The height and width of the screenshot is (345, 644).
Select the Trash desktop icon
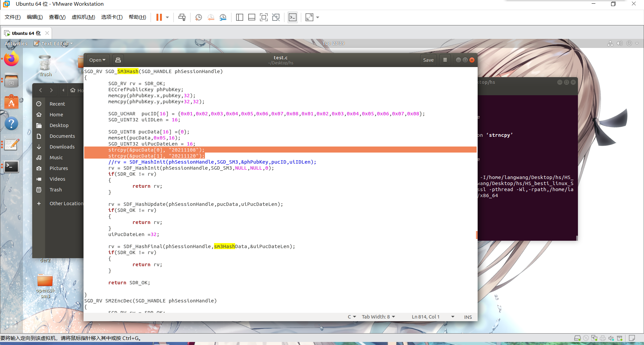pyautogui.click(x=45, y=66)
